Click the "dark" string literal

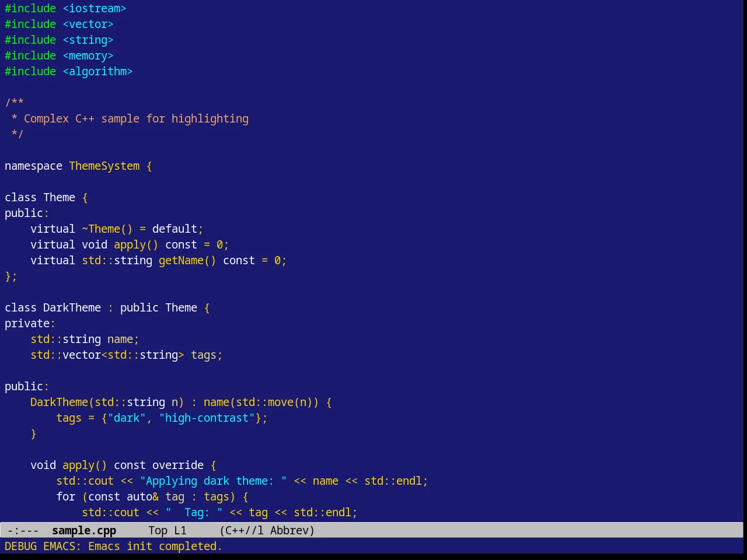(127, 418)
